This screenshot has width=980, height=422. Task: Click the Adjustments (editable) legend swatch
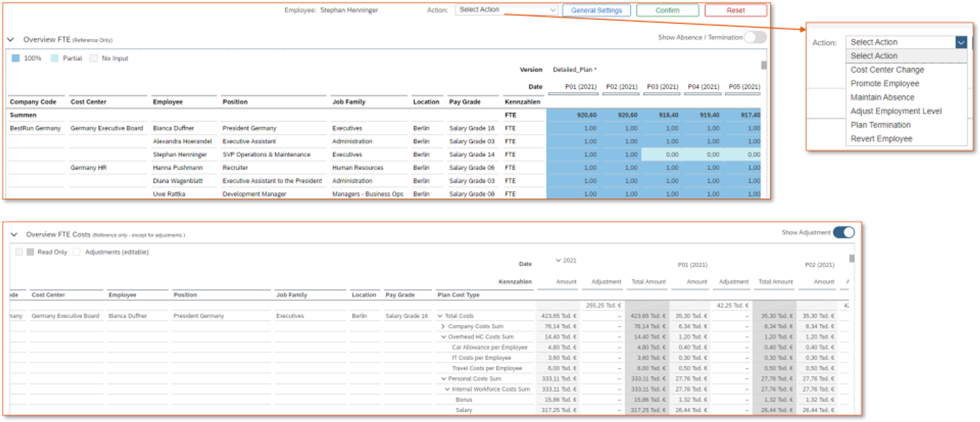(x=77, y=252)
